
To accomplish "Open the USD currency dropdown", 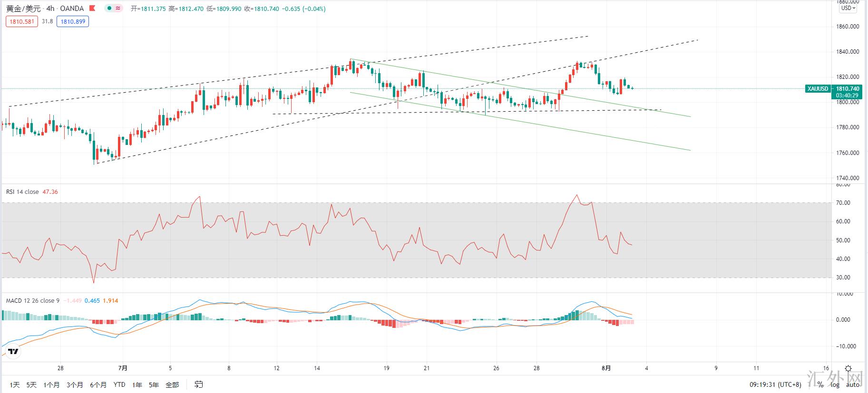I will point(848,8).
